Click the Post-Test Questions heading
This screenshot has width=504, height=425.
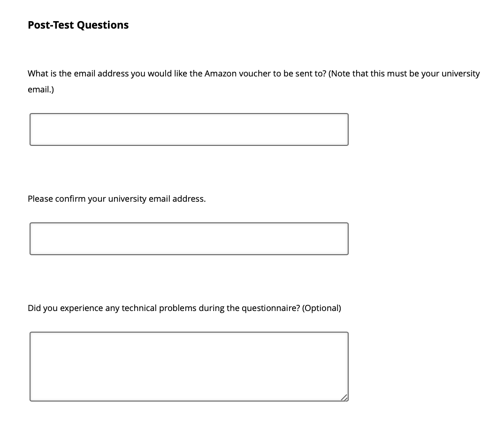tap(78, 25)
